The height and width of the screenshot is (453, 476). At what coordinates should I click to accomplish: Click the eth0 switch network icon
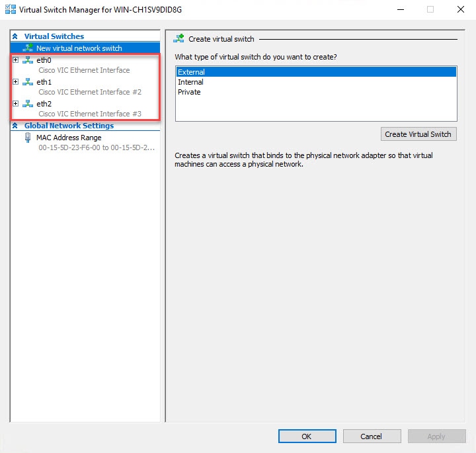pyautogui.click(x=28, y=60)
